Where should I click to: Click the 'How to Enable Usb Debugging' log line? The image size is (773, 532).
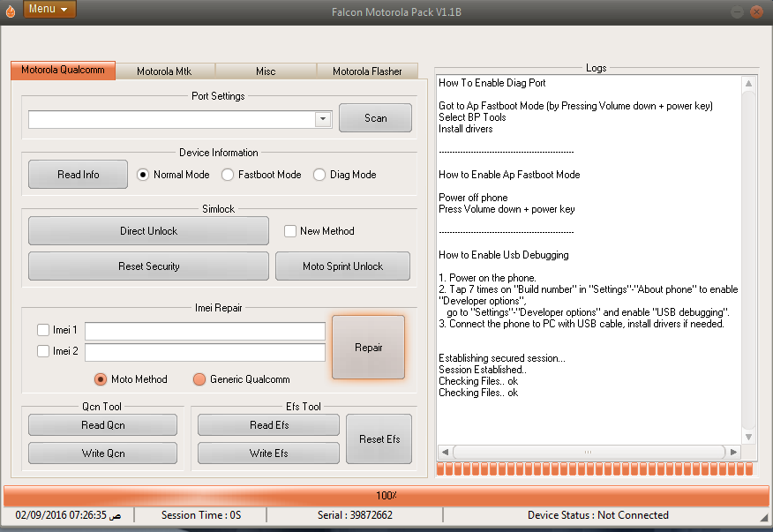click(x=503, y=255)
